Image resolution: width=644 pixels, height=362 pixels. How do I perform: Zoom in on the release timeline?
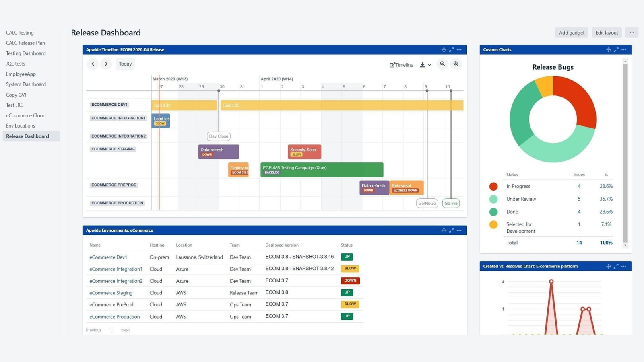click(x=456, y=64)
